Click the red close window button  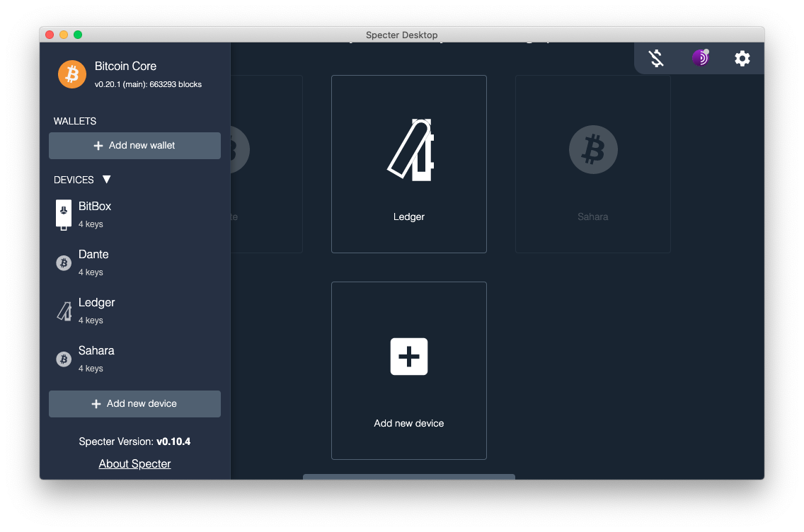(50, 35)
